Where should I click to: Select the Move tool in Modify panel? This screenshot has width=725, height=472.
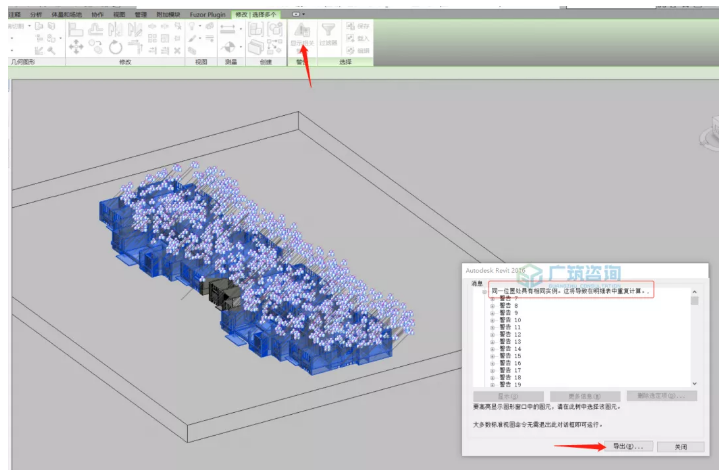tap(76, 47)
